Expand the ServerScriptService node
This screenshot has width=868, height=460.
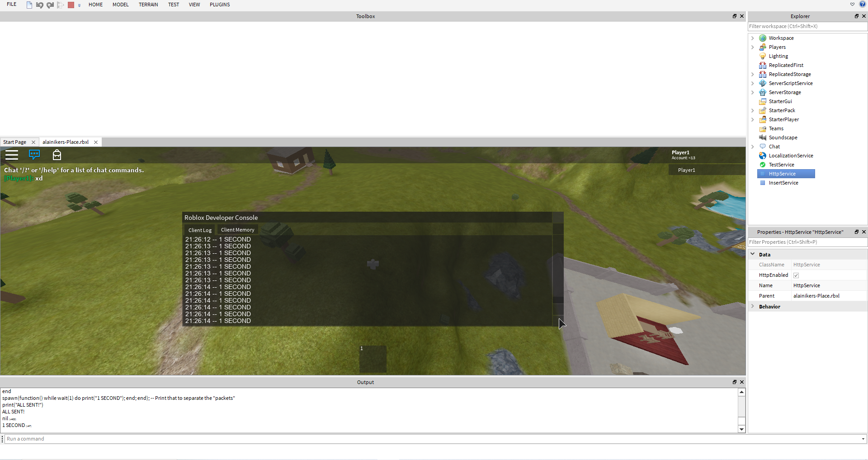click(x=753, y=83)
